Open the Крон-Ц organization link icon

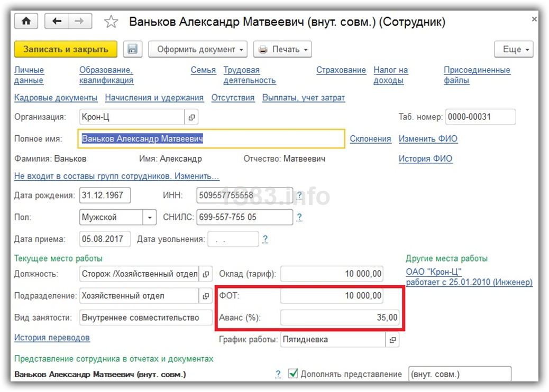tap(191, 117)
